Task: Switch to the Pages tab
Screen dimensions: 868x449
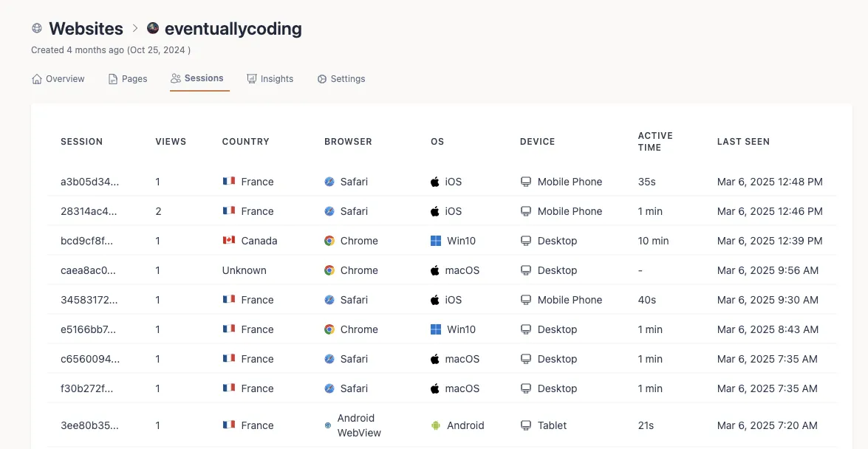Action: tap(128, 79)
